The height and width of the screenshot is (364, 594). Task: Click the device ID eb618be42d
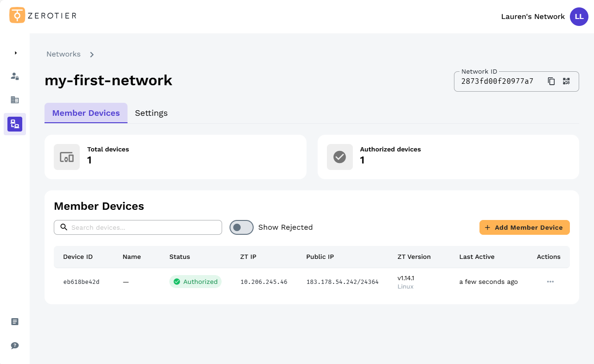point(81,282)
